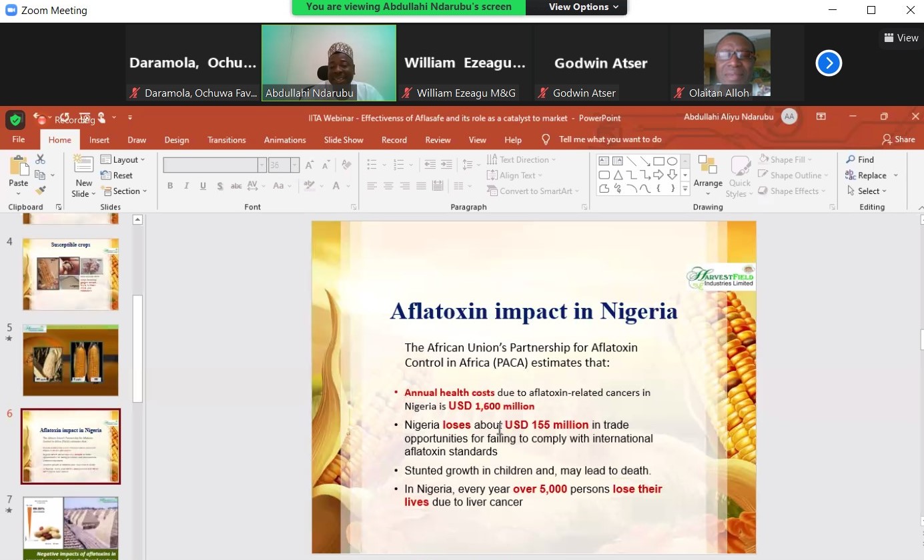This screenshot has width=924, height=560.
Task: Toggle Italic formatting
Action: point(186,186)
